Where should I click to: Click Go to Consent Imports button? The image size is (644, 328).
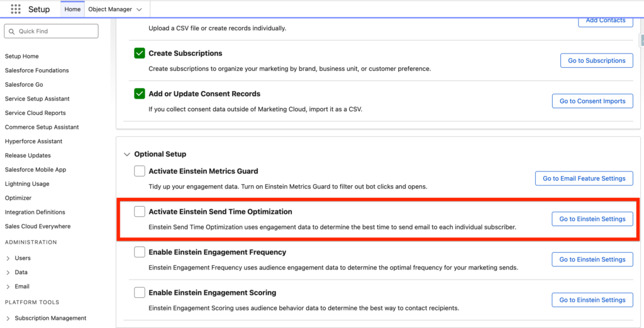[592, 101]
